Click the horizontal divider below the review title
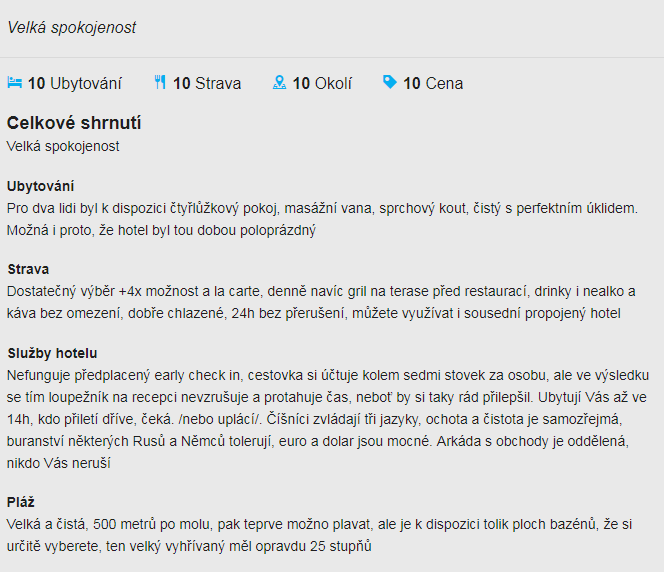Screen dimensions: 664x572 coord(332,57)
